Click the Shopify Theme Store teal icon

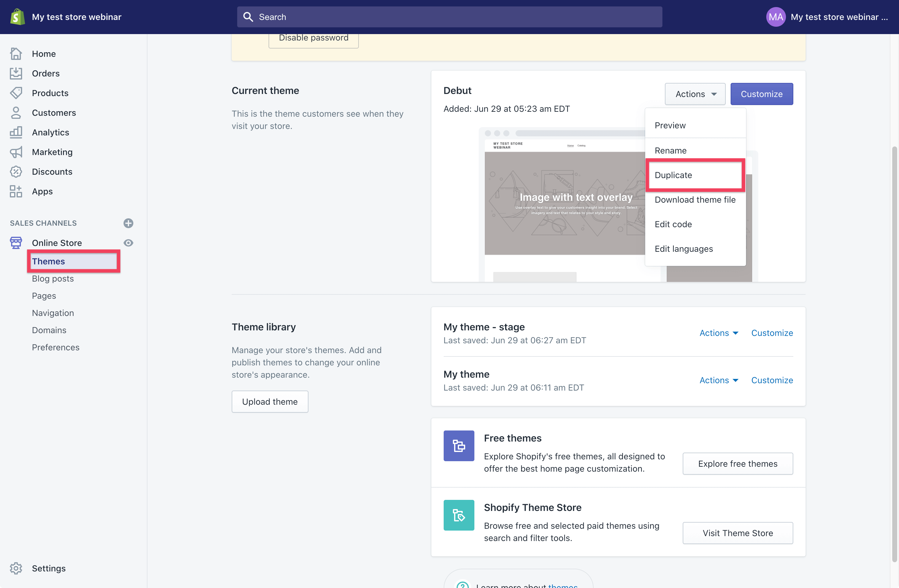pos(459,515)
